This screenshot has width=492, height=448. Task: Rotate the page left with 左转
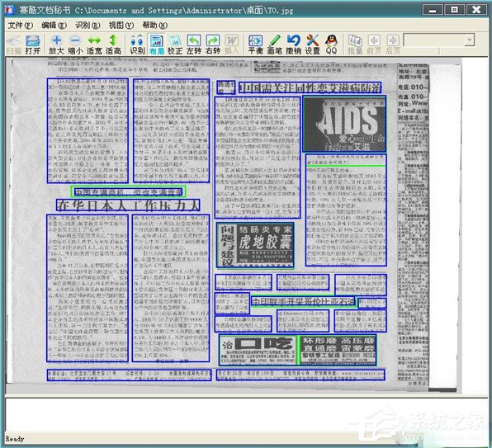coord(194,45)
